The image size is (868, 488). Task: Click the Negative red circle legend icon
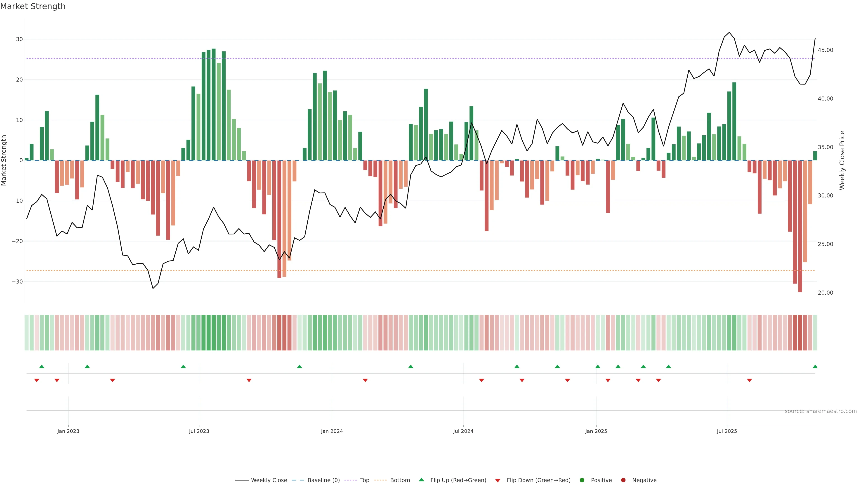pos(623,480)
